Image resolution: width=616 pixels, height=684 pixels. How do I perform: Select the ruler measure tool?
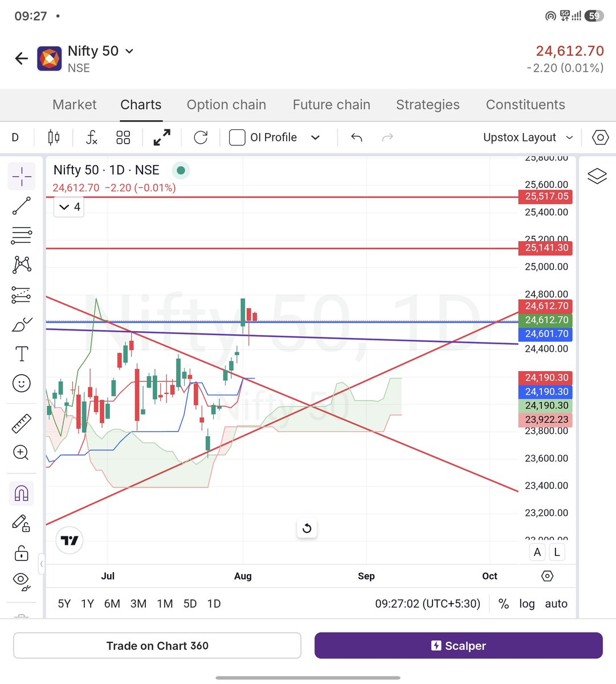tap(22, 424)
